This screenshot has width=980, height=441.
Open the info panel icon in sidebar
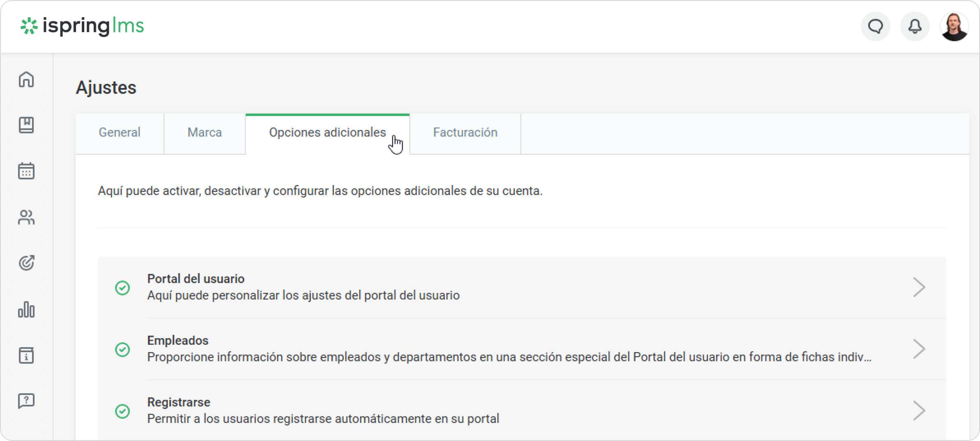pos(26,355)
